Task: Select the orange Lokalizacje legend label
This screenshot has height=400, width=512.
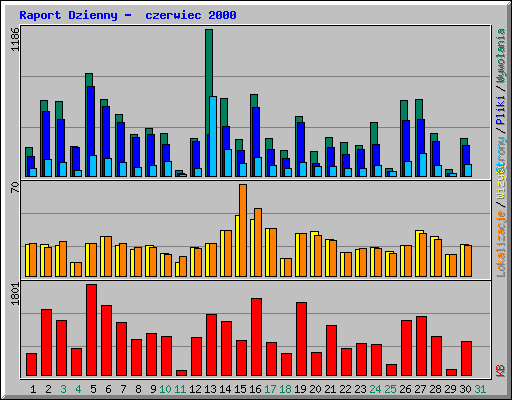Action: click(501, 244)
